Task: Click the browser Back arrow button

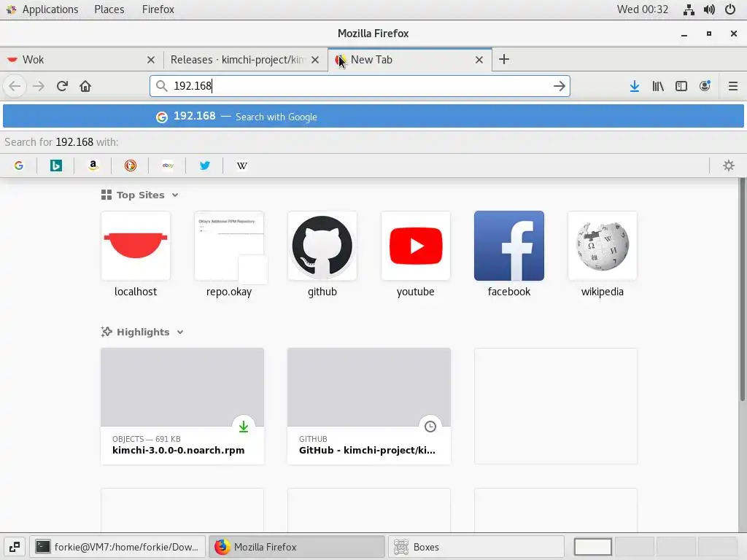Action: 15,86
